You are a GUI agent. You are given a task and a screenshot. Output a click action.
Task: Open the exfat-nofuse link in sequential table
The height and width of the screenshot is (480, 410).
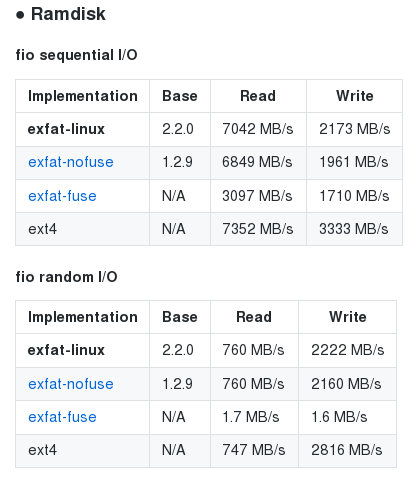point(71,162)
